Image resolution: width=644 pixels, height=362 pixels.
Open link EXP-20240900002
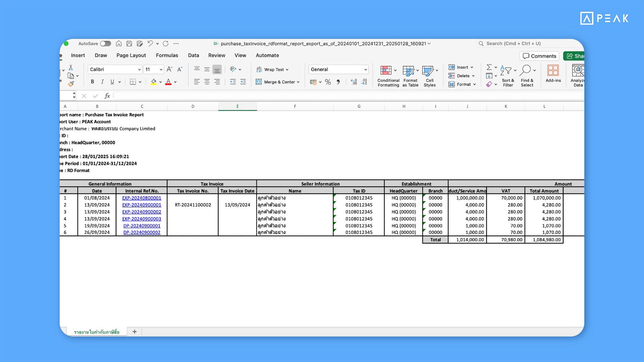[x=142, y=212]
